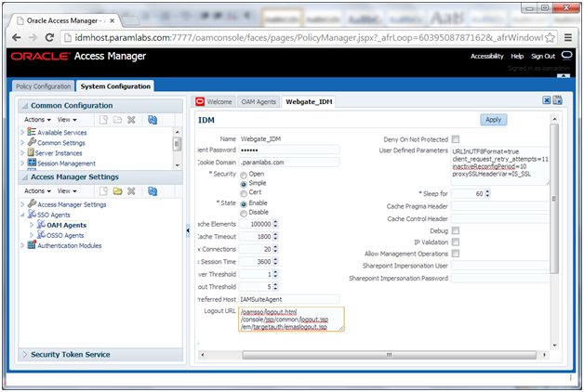The height and width of the screenshot is (392, 584).
Task: Open the Welcome tab
Action: click(x=214, y=101)
